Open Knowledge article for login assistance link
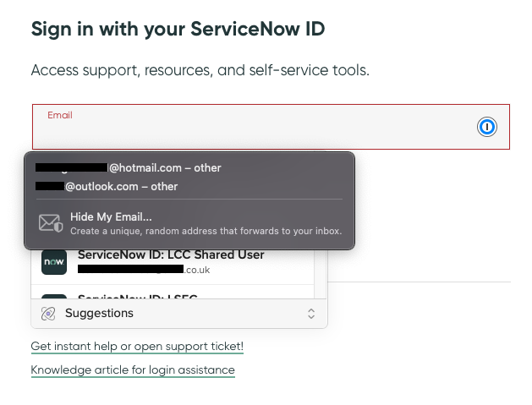The width and height of the screenshot is (532, 405). pyautogui.click(x=133, y=370)
